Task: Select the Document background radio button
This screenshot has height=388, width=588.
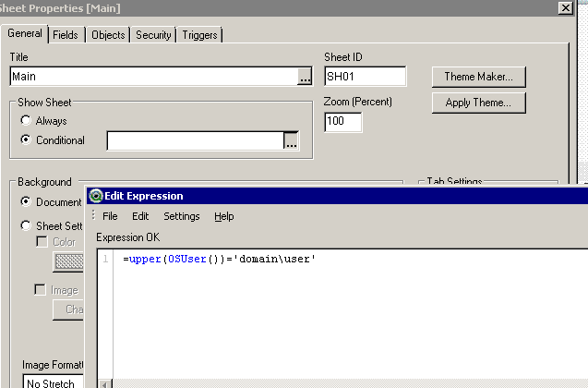Action: pyautogui.click(x=26, y=201)
